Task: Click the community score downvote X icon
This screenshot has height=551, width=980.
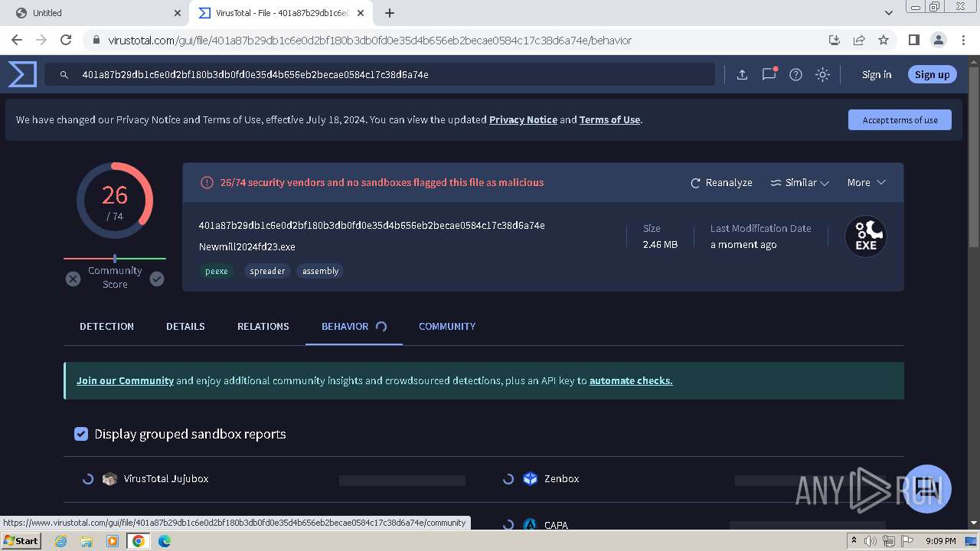Action: click(x=73, y=279)
